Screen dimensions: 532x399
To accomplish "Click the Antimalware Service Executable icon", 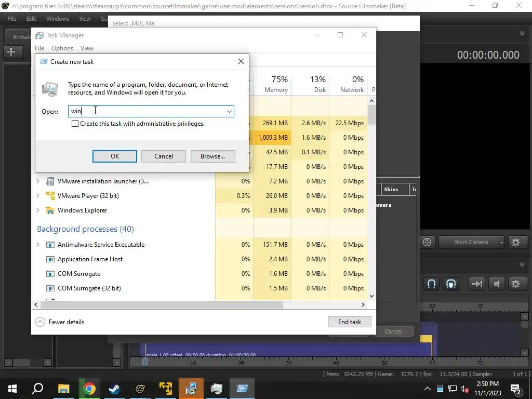I will point(50,245).
